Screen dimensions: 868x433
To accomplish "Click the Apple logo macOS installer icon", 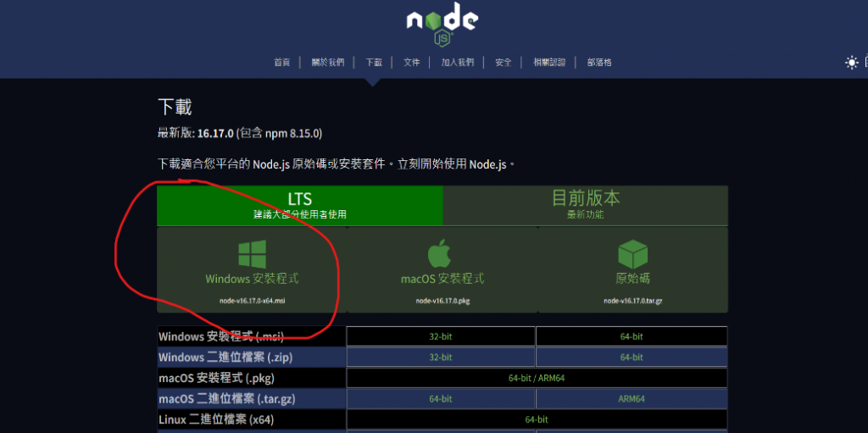I will click(x=441, y=254).
